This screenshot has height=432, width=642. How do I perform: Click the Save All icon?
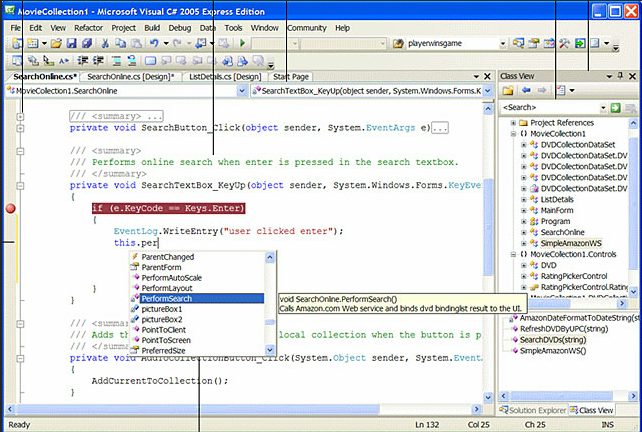tap(86, 43)
